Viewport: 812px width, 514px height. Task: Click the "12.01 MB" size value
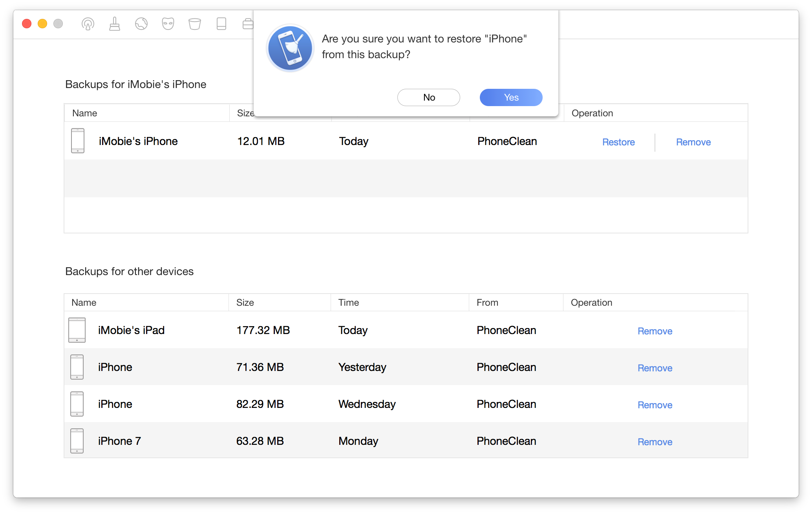(261, 141)
